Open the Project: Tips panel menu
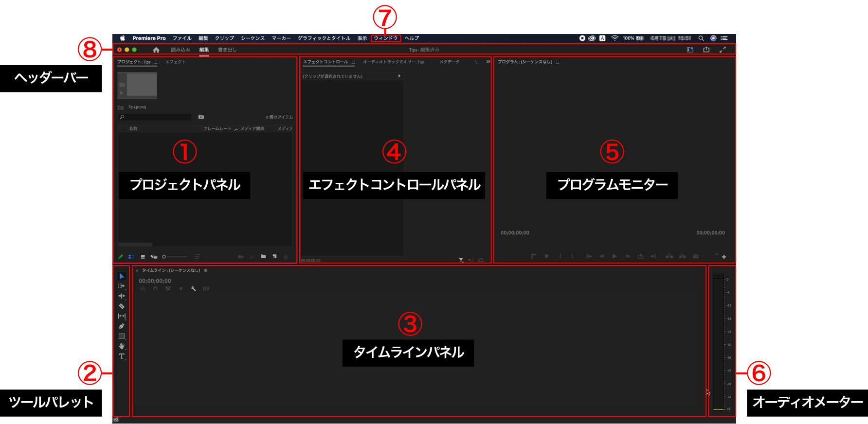Viewport: 868px width, 424px height. (x=156, y=62)
